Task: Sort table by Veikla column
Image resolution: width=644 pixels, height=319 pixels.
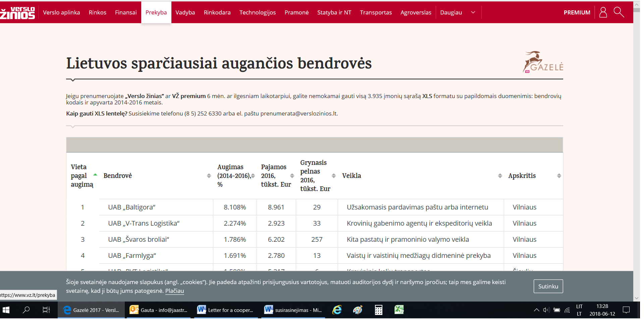Action: [x=500, y=176]
